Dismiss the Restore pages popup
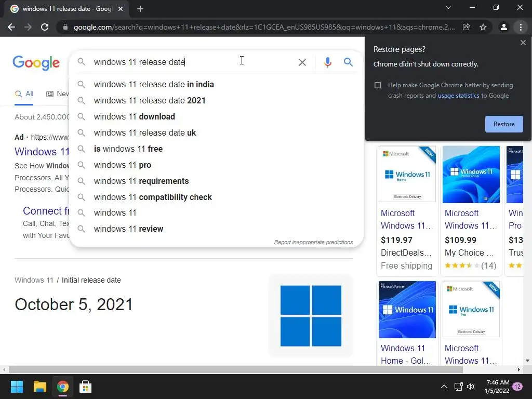The image size is (532, 399). [x=523, y=43]
